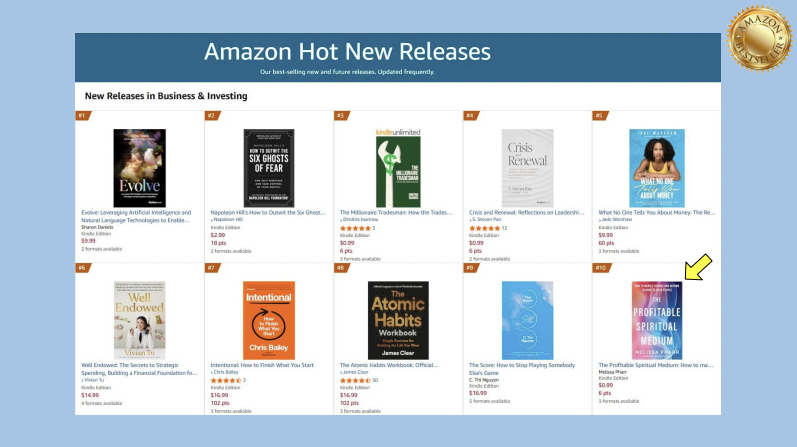
Task: Click The Millionaire Tradesman star rating
Action: click(x=358, y=229)
